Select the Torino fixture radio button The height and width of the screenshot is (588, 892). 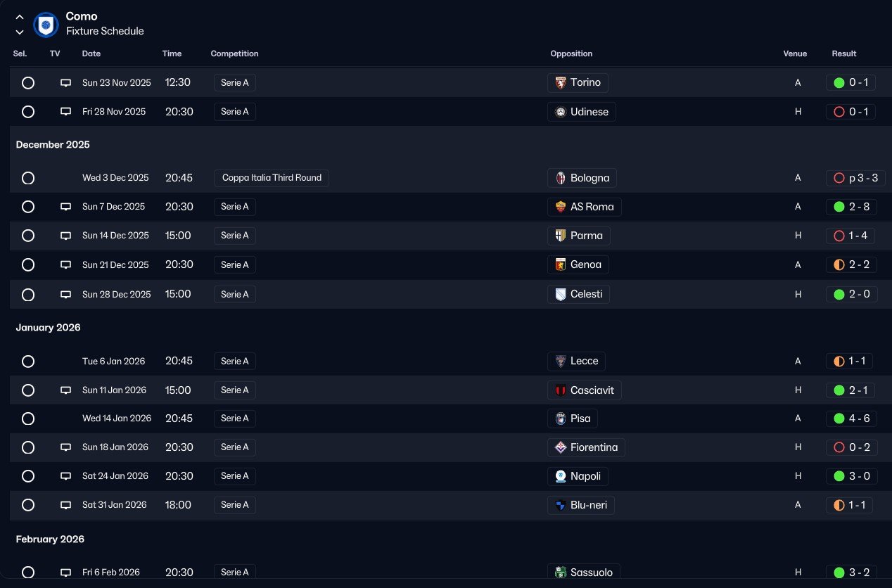pyautogui.click(x=28, y=83)
